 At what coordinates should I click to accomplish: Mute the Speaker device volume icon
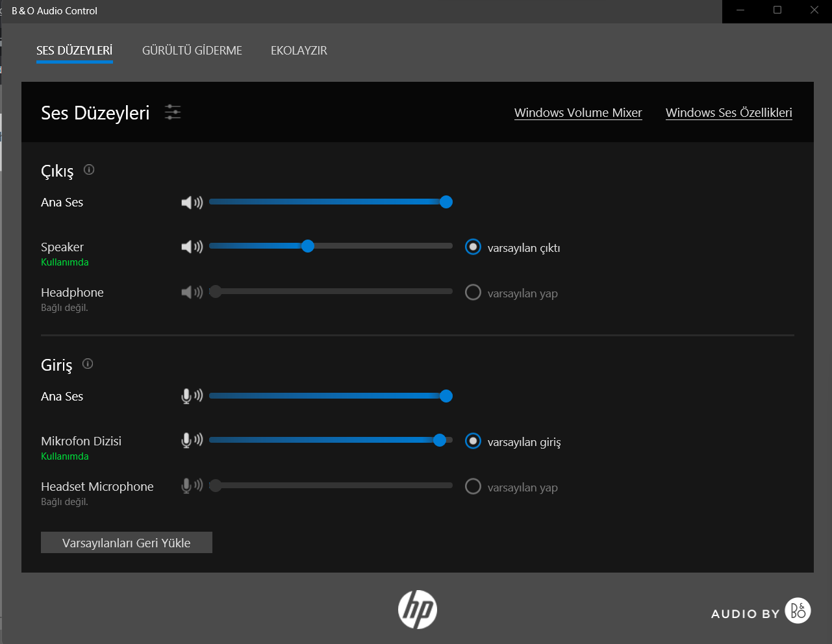[192, 247]
